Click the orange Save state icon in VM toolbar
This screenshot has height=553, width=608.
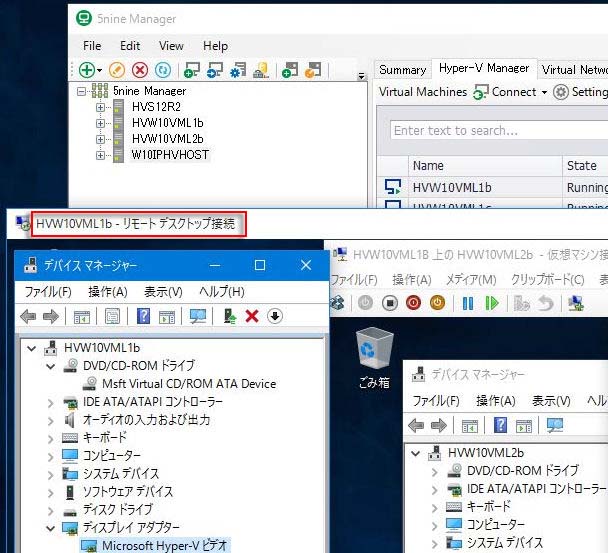437,303
